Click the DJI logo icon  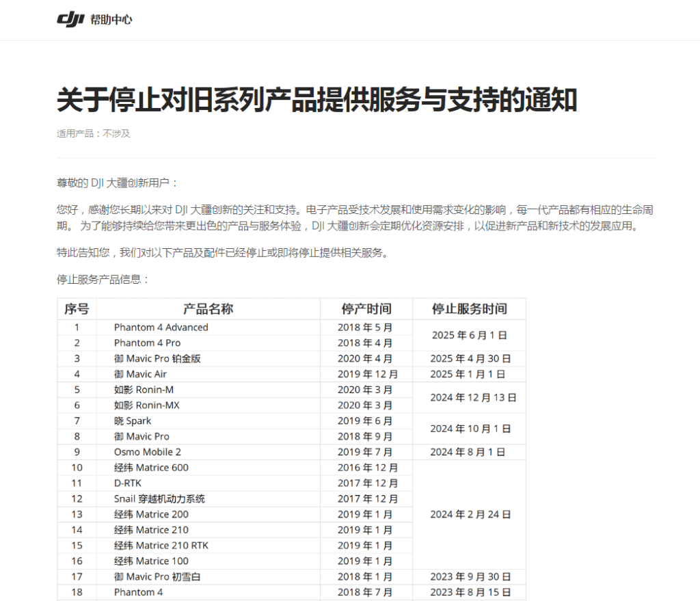click(x=70, y=19)
